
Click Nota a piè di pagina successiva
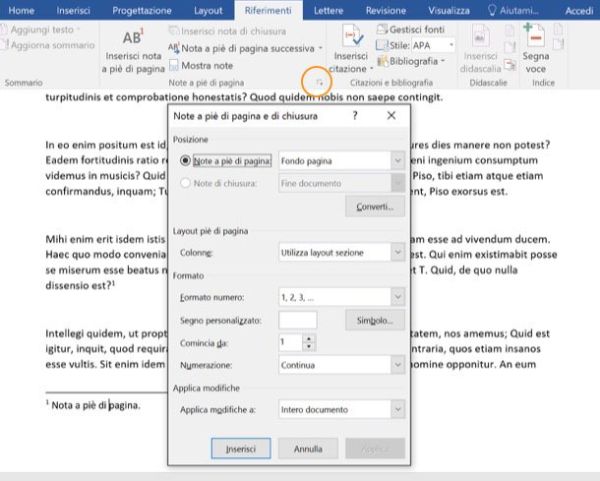tap(245, 49)
